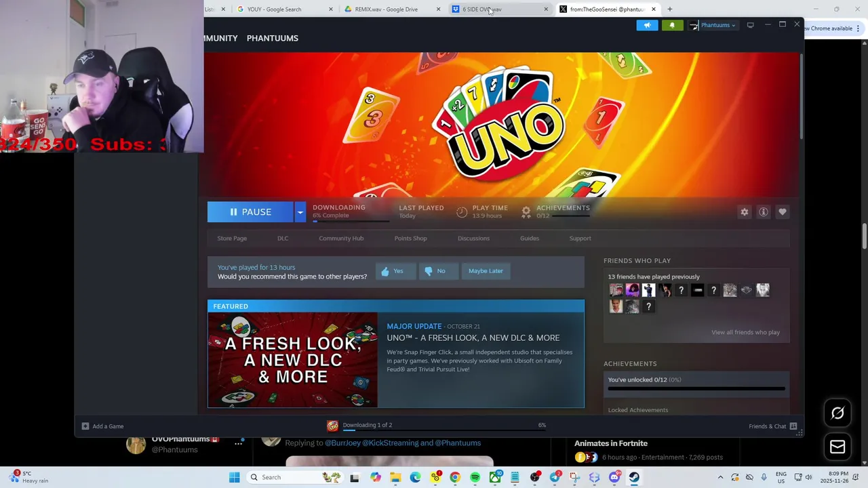Click Play Time clock icon
The height and width of the screenshot is (488, 868).
click(x=462, y=212)
